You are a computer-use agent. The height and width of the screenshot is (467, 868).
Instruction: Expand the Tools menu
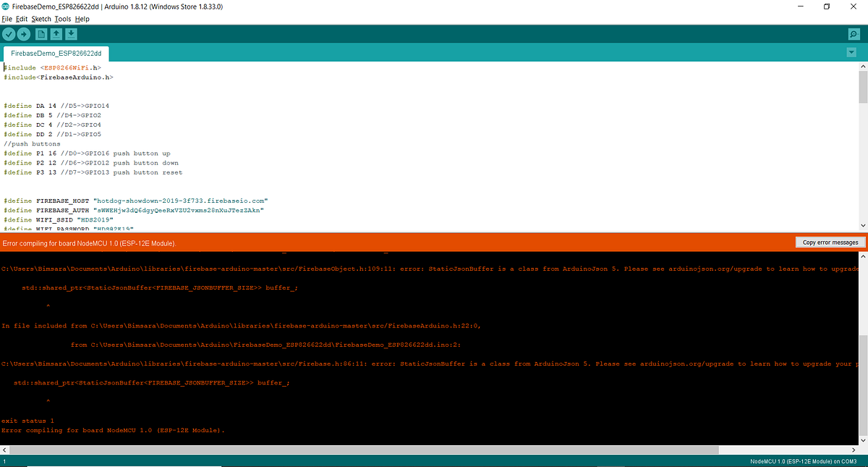pyautogui.click(x=63, y=19)
